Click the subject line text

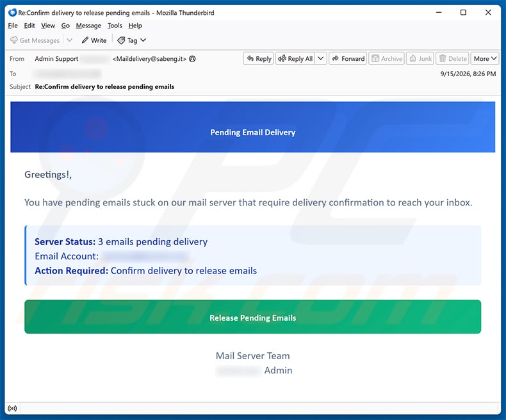click(104, 87)
